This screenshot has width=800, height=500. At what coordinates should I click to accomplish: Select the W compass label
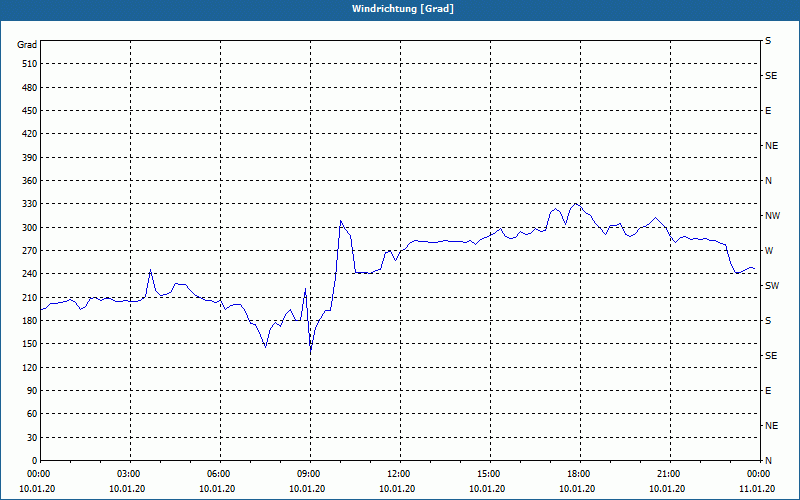click(x=769, y=251)
